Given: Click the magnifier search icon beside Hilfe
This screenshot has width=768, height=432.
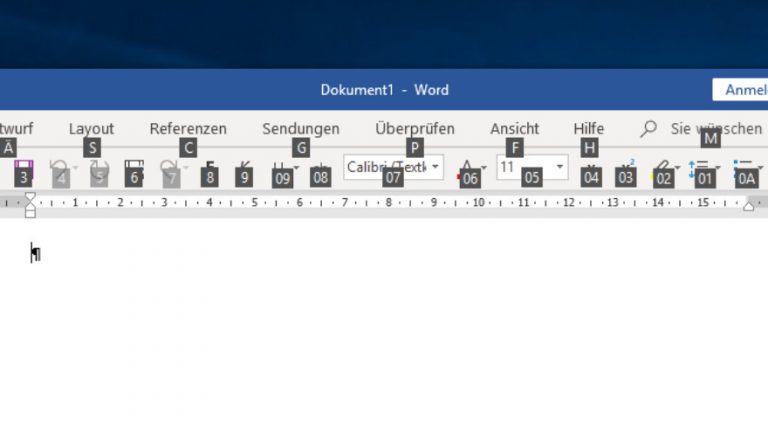Looking at the screenshot, I should [649, 128].
